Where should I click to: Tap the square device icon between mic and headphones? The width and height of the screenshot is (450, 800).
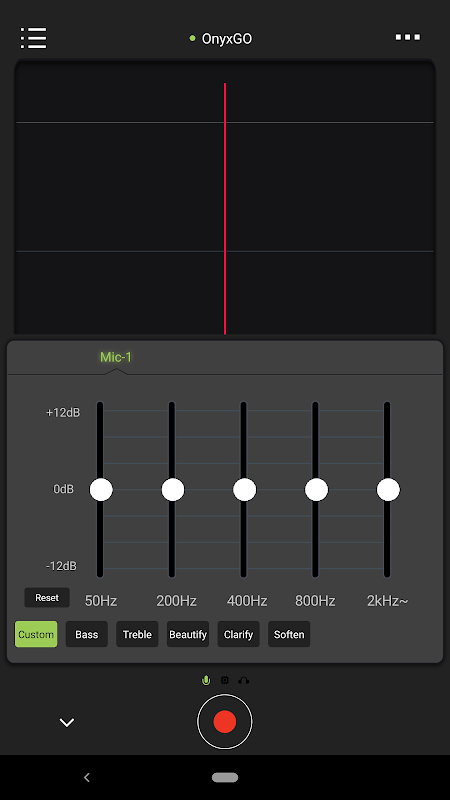225,680
